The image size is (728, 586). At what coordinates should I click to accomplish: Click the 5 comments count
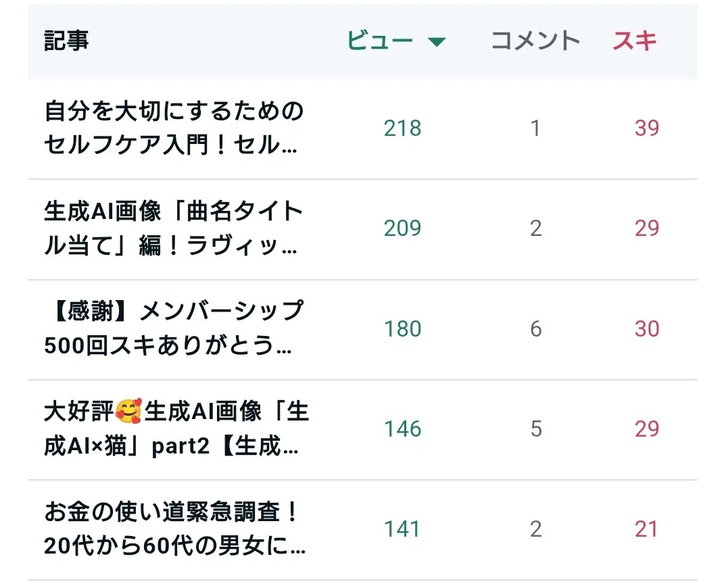(x=536, y=429)
